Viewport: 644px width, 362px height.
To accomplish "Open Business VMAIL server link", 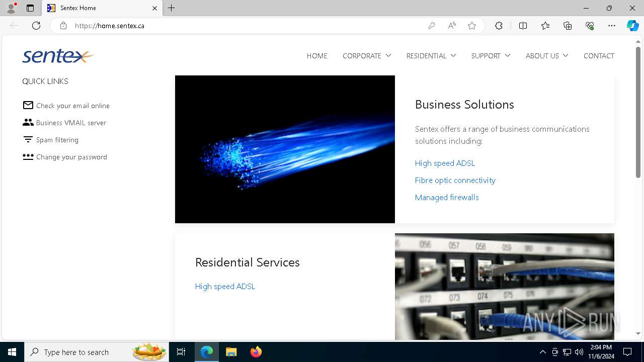I will [71, 123].
